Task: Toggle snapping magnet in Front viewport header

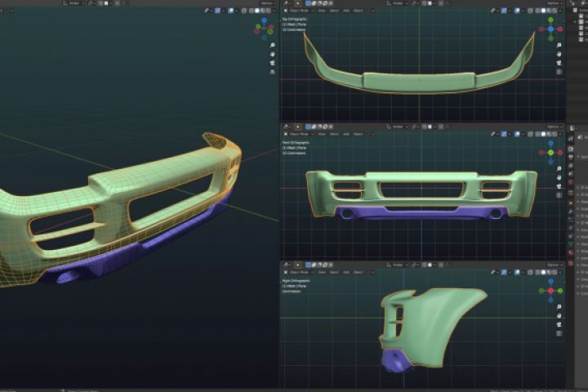Action: 424,127
